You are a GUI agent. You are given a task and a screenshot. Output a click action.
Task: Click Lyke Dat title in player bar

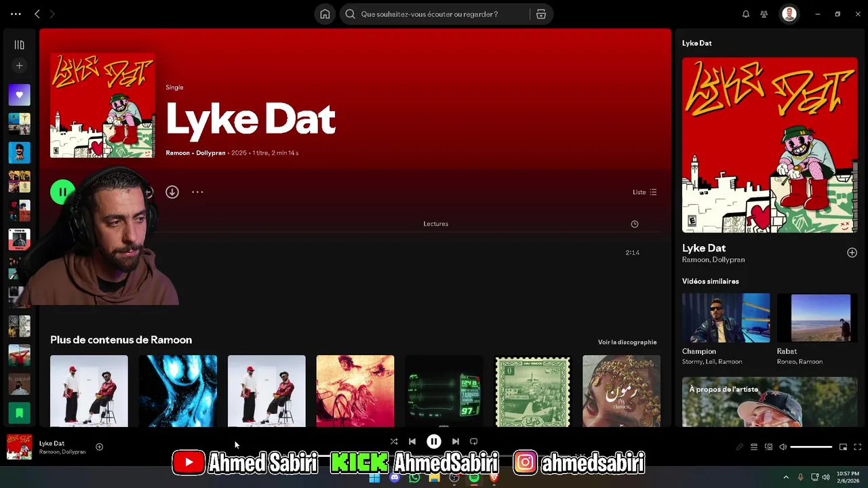pyautogui.click(x=52, y=443)
